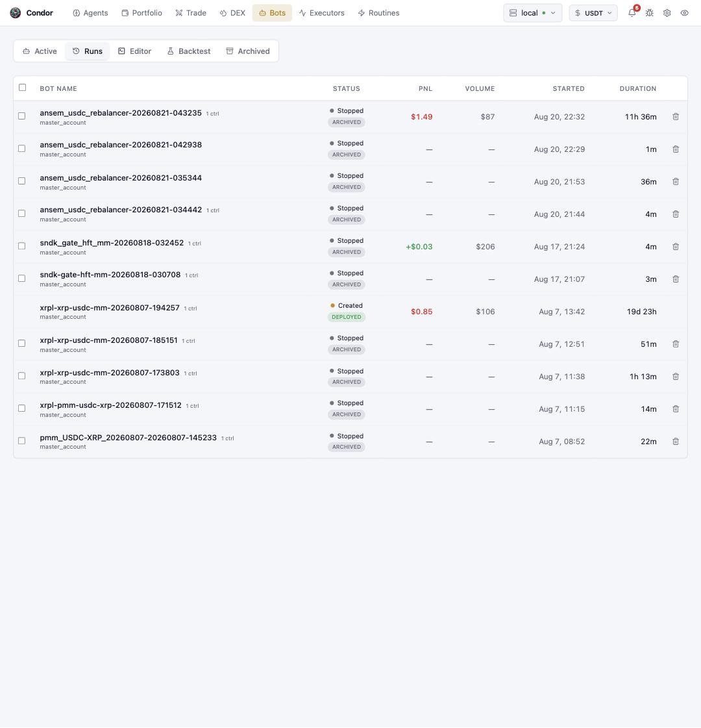Click the STATUS column header
This screenshot has width=701, height=728.
click(x=346, y=89)
